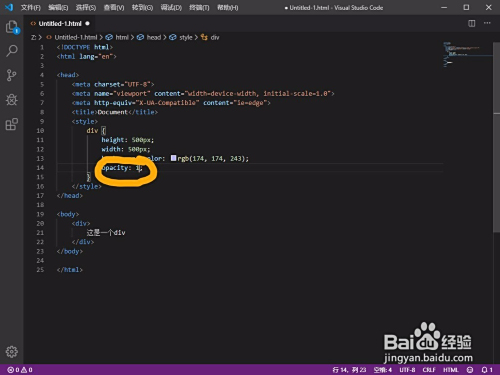500x375 pixels.
Task: Select the Untitled-1.html editor tab
Action: 60,24
